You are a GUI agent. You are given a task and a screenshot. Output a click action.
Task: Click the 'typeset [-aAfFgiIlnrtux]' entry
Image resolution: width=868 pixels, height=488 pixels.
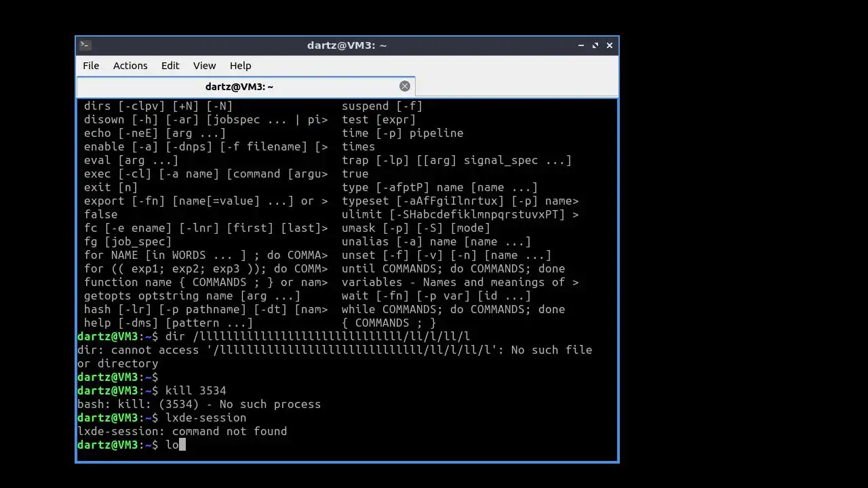[460, 201]
